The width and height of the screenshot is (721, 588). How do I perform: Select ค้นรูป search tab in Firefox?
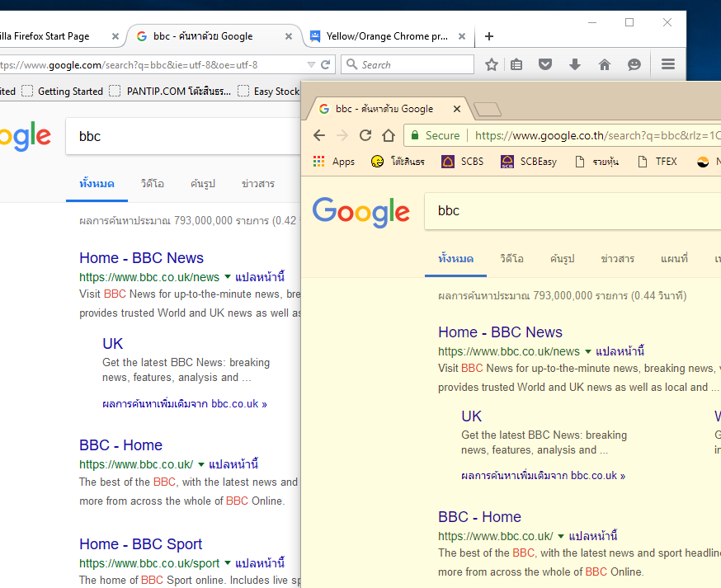[x=203, y=184]
